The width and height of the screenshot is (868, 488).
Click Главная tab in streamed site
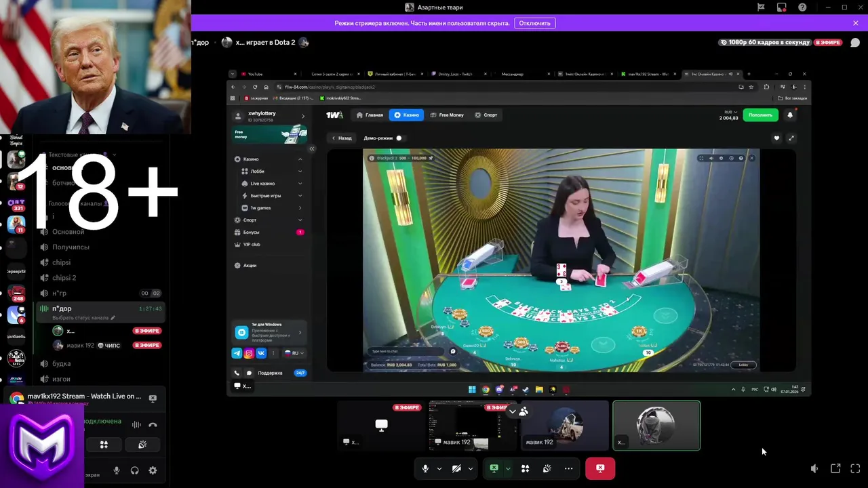click(x=370, y=115)
